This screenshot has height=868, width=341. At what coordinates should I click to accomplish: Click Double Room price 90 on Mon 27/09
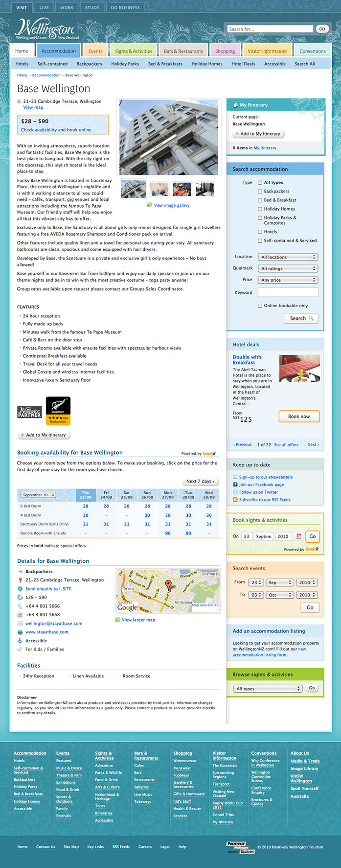168,533
